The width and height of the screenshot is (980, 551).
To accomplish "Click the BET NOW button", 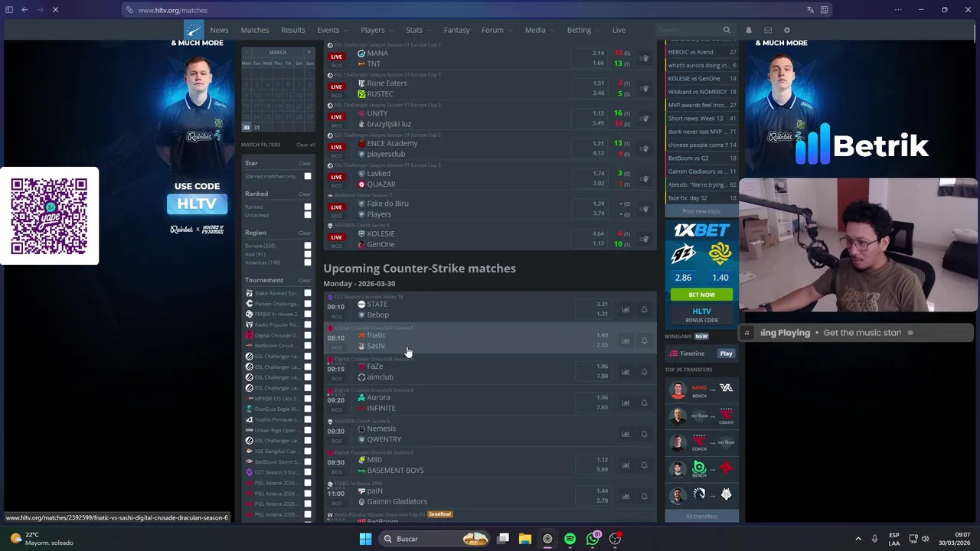I will click(701, 295).
